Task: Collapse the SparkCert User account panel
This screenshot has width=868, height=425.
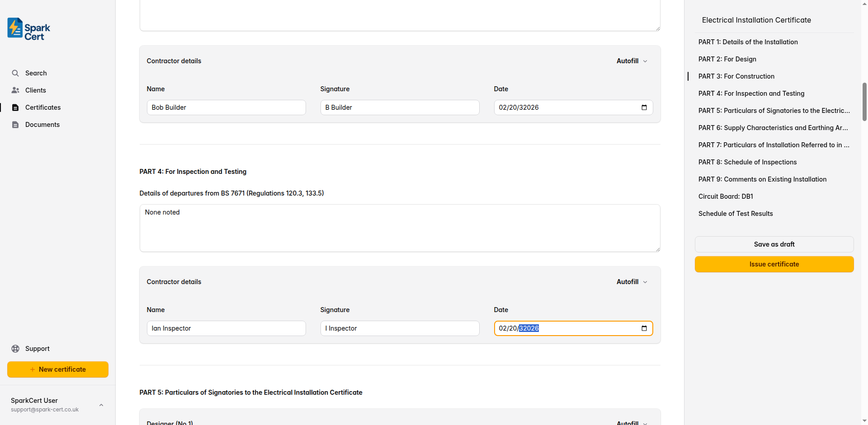Action: click(x=101, y=405)
